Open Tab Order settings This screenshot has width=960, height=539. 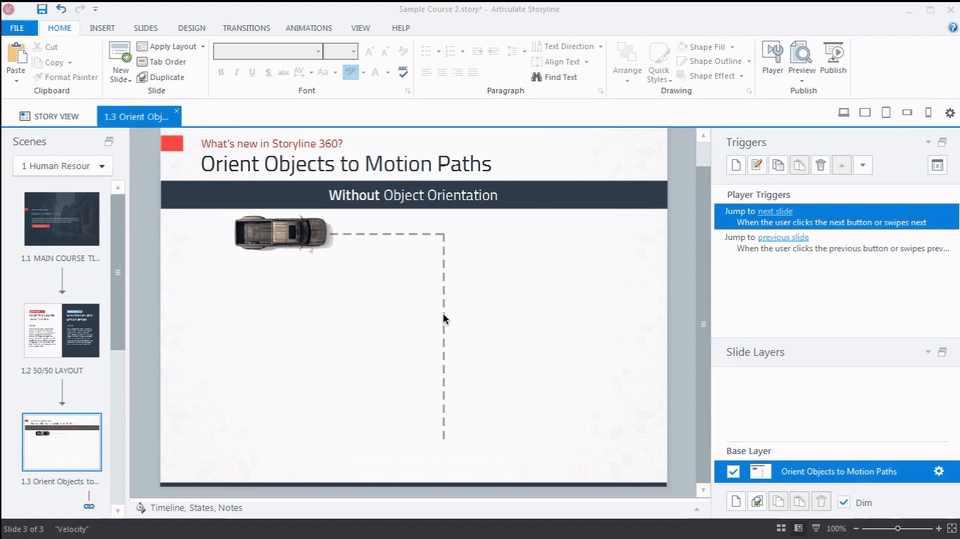[162, 62]
